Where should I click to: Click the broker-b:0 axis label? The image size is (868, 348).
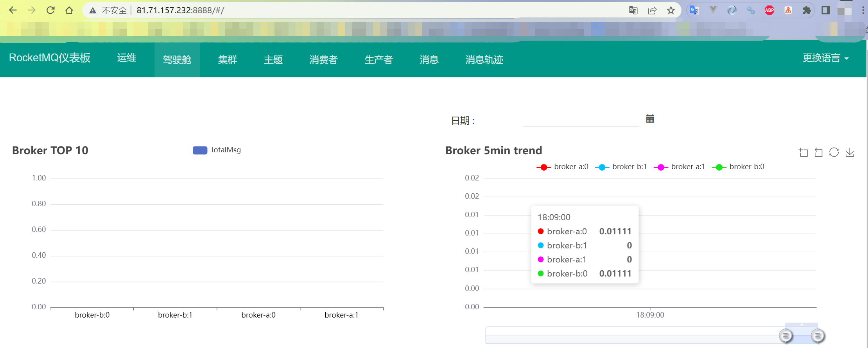pos(92,315)
